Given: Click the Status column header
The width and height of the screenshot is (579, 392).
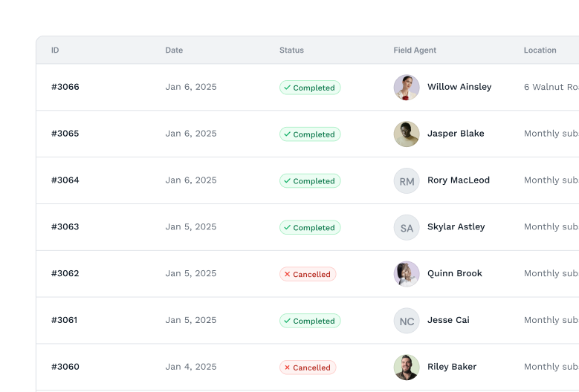Looking at the screenshot, I should 291,50.
